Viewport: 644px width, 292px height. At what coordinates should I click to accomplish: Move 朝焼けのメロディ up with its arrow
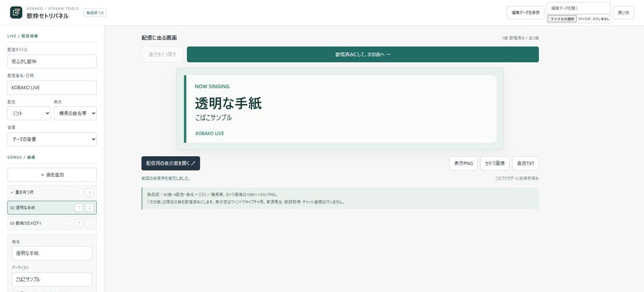pos(79,223)
